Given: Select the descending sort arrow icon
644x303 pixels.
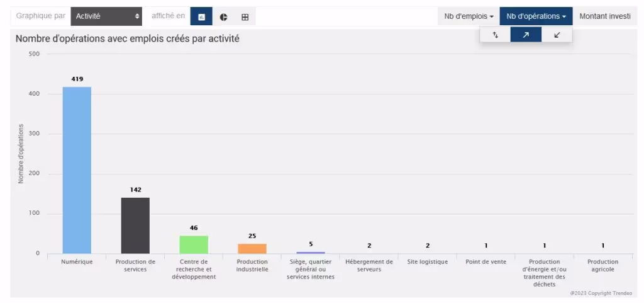Looking at the screenshot, I should [x=557, y=35].
